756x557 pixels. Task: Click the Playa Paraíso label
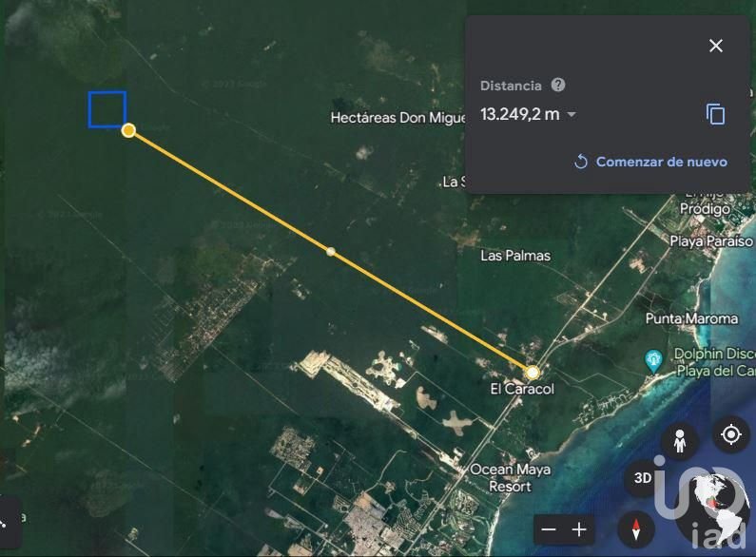click(711, 240)
